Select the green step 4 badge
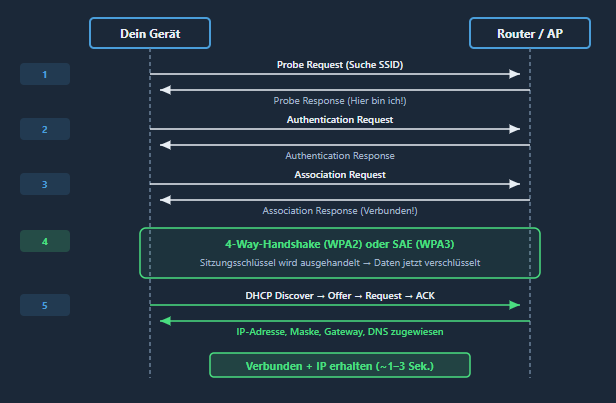 pos(45,241)
